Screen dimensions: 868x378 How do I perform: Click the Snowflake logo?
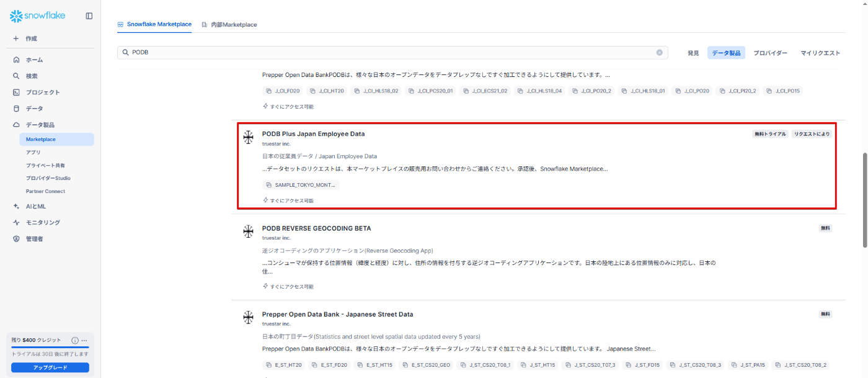37,16
